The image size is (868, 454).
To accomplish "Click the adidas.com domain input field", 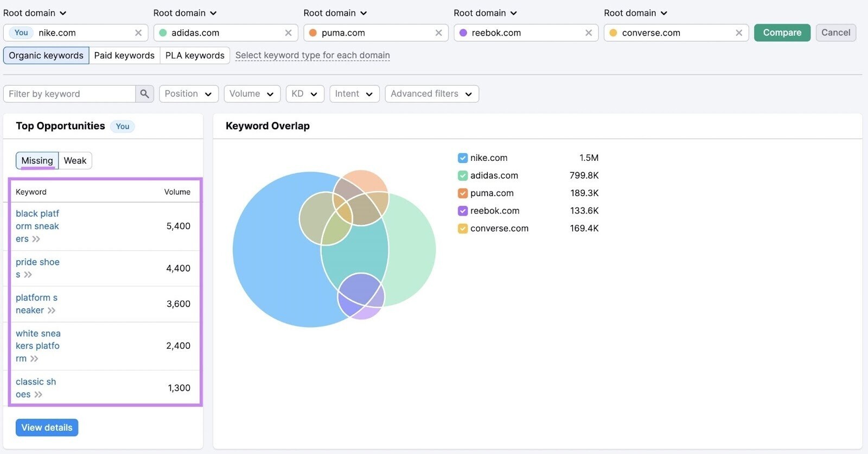I will pos(225,33).
